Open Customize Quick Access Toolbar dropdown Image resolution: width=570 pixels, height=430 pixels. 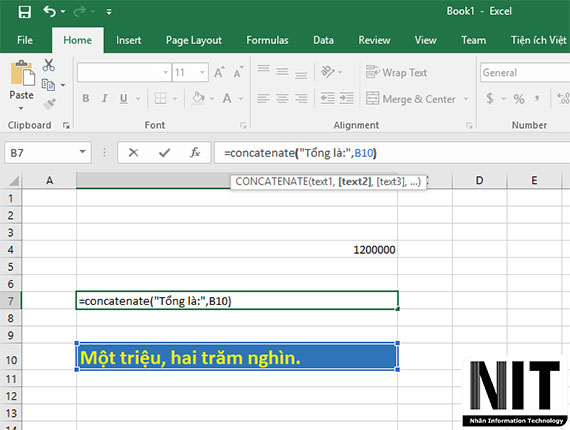click(109, 12)
